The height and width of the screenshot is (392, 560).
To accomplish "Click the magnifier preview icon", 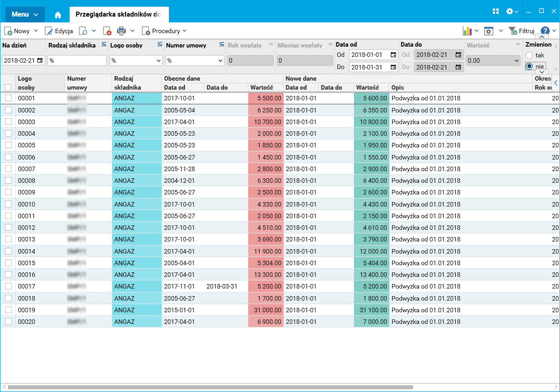I will tap(83, 31).
